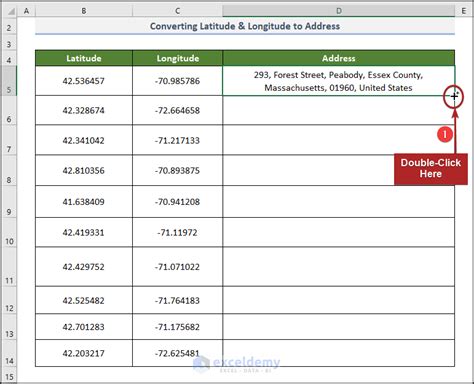This screenshot has height=384, width=474.
Task: Select longitude cell -70.941208
Action: (x=177, y=202)
